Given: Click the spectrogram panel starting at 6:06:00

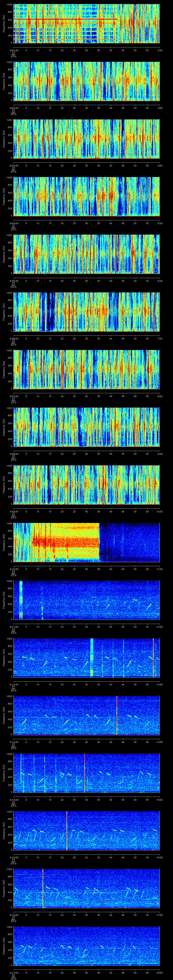Looking at the screenshot, I should pos(87,312).
